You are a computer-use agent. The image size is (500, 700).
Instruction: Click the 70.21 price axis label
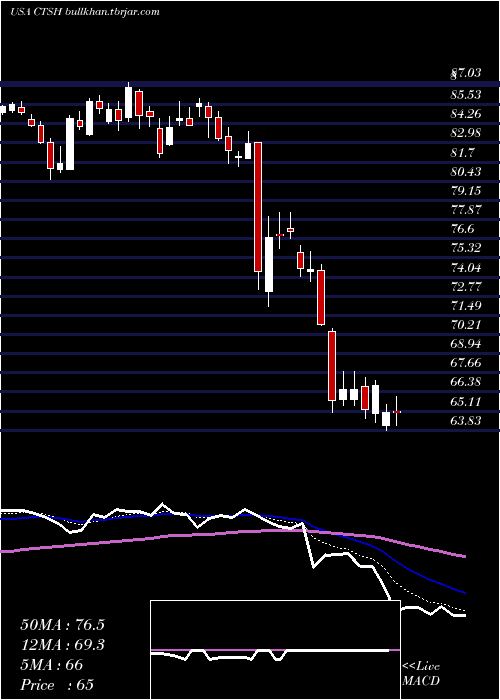tap(466, 325)
